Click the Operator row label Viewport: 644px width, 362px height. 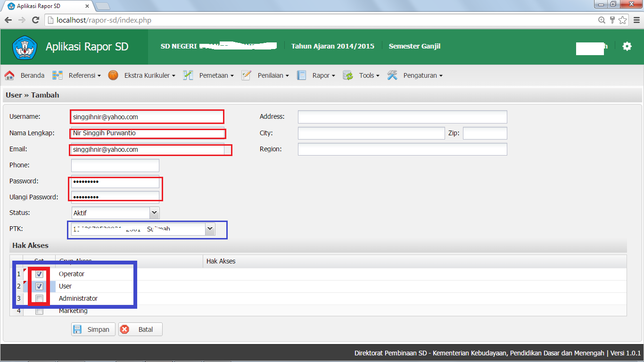(72, 274)
